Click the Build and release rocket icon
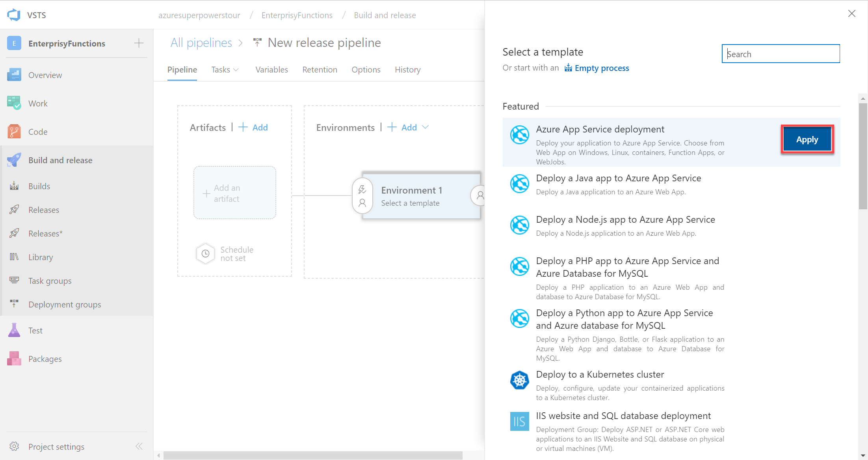 (14, 160)
